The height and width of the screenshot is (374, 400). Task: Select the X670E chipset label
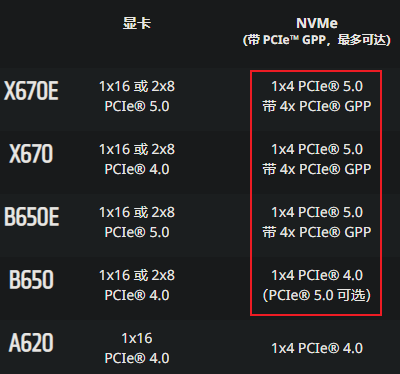(x=31, y=91)
